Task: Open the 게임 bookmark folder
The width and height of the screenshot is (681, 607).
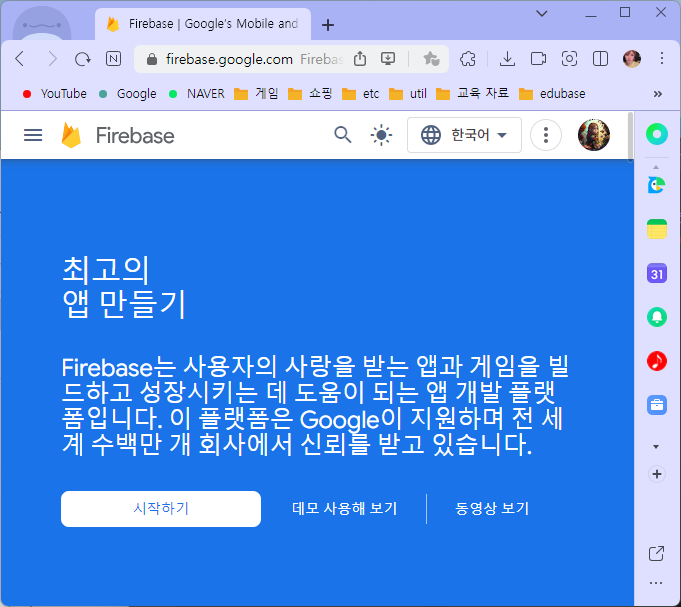Action: click(x=256, y=94)
